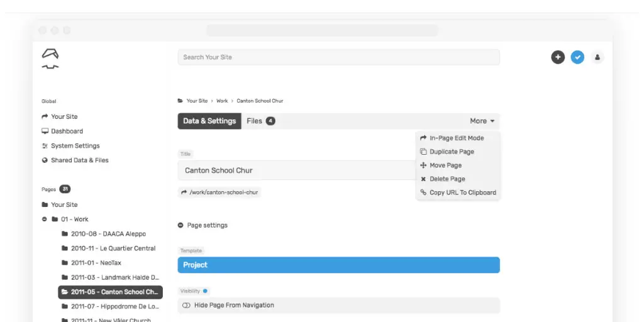Collapse the 01 - Work tree node

pos(45,219)
